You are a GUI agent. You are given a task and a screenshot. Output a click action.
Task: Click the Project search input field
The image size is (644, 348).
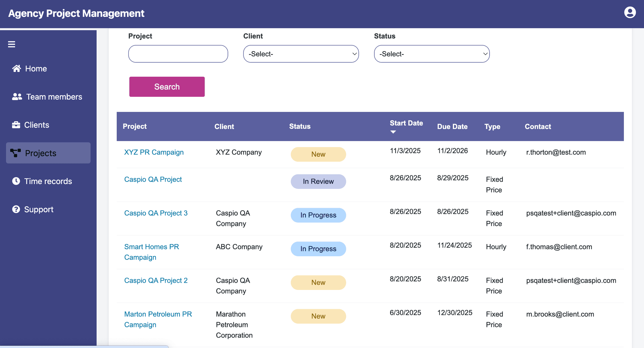click(x=178, y=54)
